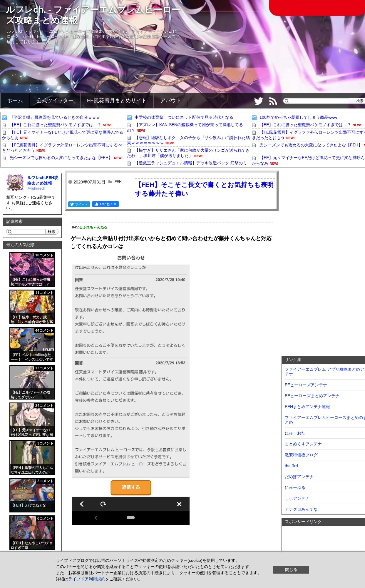Open FE風花雪月まとめサイト menu item
Image resolution: width=365 pixels, height=588 pixels.
point(117,101)
